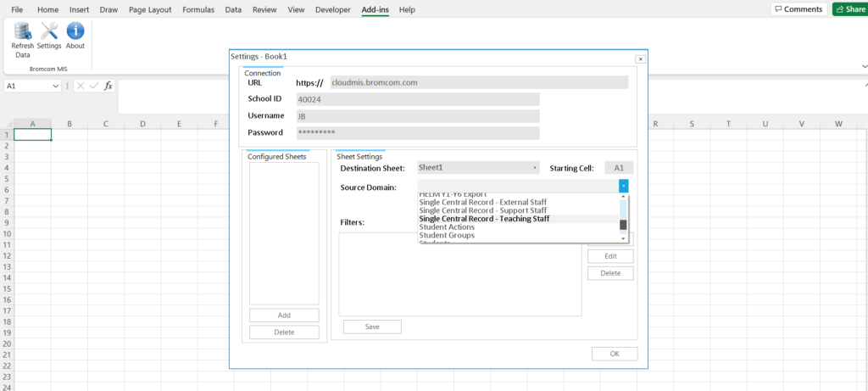Click the green Share button

coord(850,8)
